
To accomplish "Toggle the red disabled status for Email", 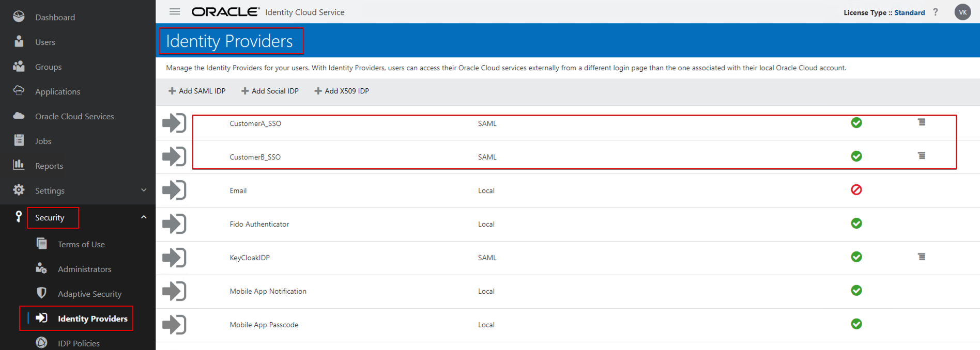I will pyautogui.click(x=856, y=190).
